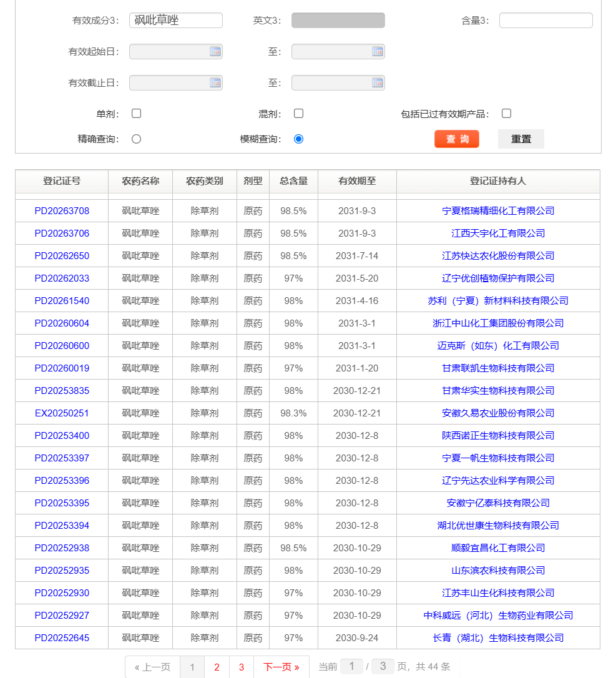Open holder 迈克斯（如东）化工有限公司
Viewport: 616px width, 678px height.
coord(498,346)
